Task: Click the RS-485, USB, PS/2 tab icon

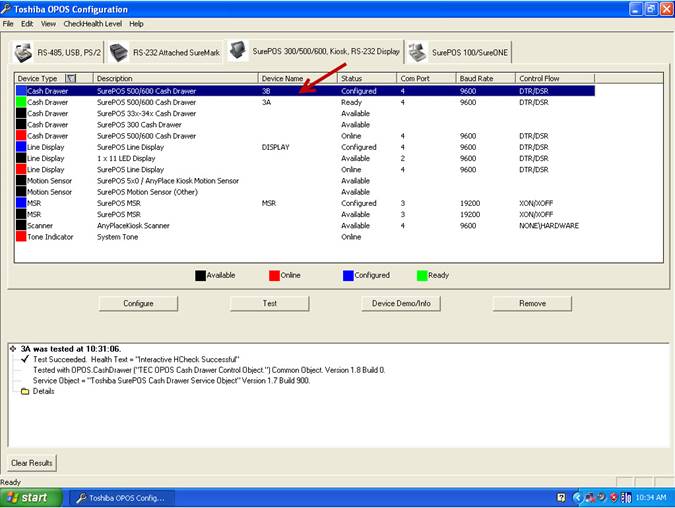Action: pos(24,52)
